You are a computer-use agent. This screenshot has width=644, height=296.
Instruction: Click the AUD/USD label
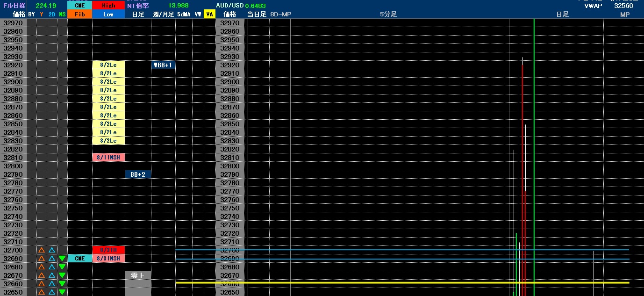[x=230, y=6]
